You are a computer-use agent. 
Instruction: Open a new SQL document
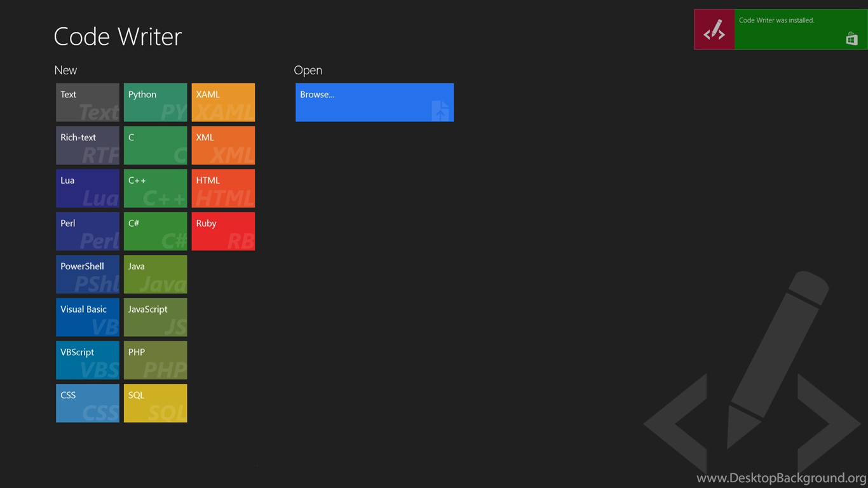coord(155,403)
